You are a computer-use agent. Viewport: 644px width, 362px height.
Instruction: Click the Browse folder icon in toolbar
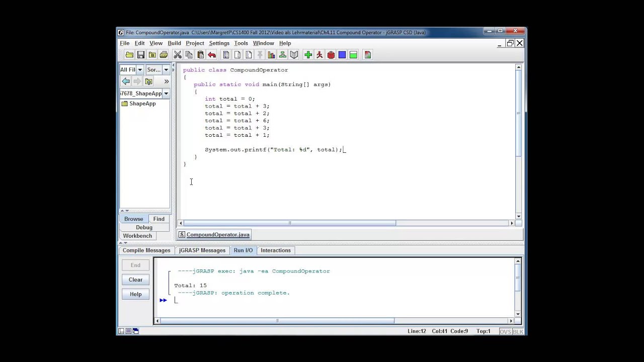(x=152, y=55)
